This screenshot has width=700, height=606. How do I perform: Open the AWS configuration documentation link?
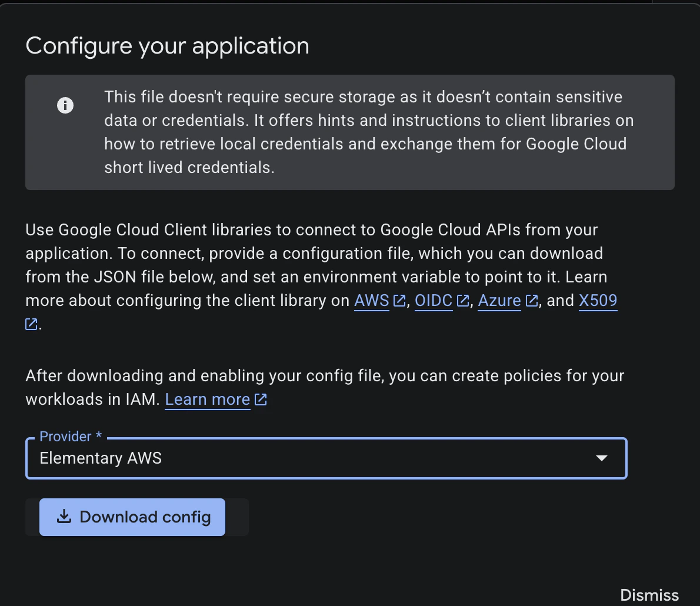371,300
